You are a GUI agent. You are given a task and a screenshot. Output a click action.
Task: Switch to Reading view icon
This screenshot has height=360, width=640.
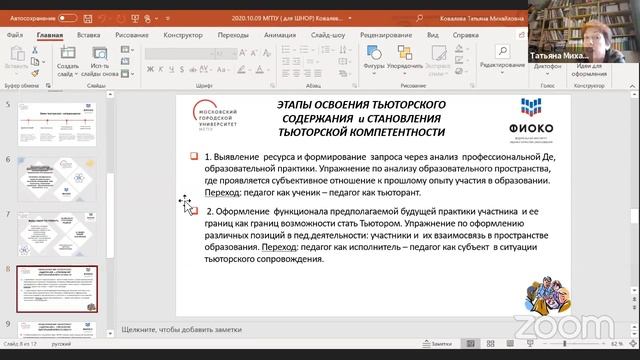click(x=510, y=344)
